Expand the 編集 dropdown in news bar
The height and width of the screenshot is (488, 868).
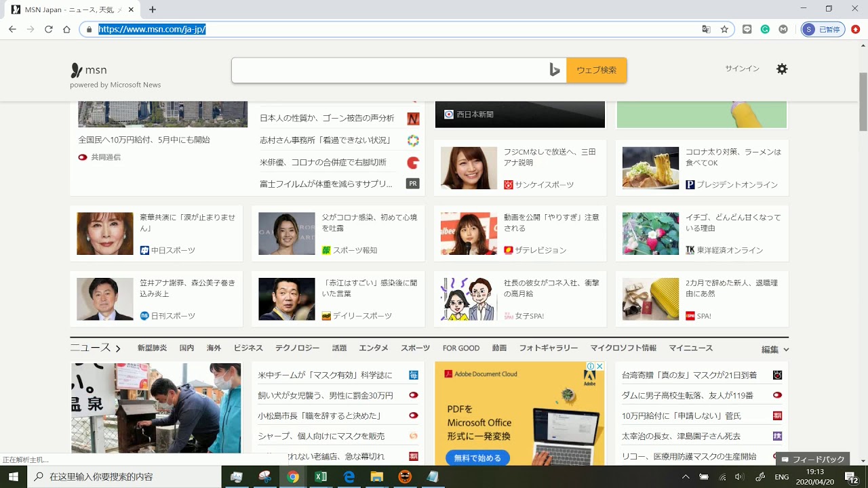(775, 350)
